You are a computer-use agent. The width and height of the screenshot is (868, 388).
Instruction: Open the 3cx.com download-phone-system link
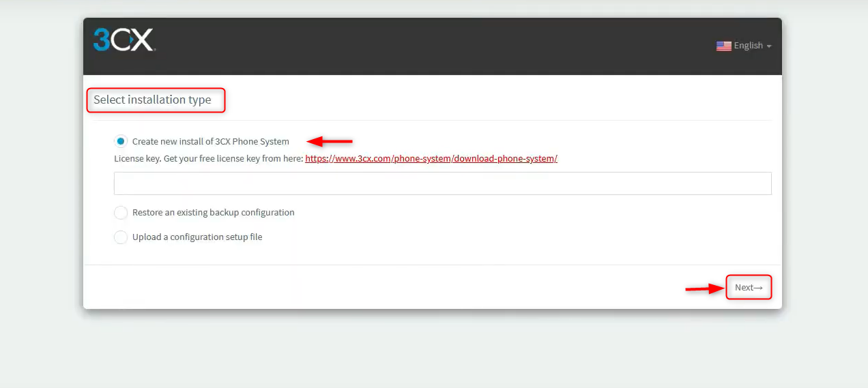(431, 159)
